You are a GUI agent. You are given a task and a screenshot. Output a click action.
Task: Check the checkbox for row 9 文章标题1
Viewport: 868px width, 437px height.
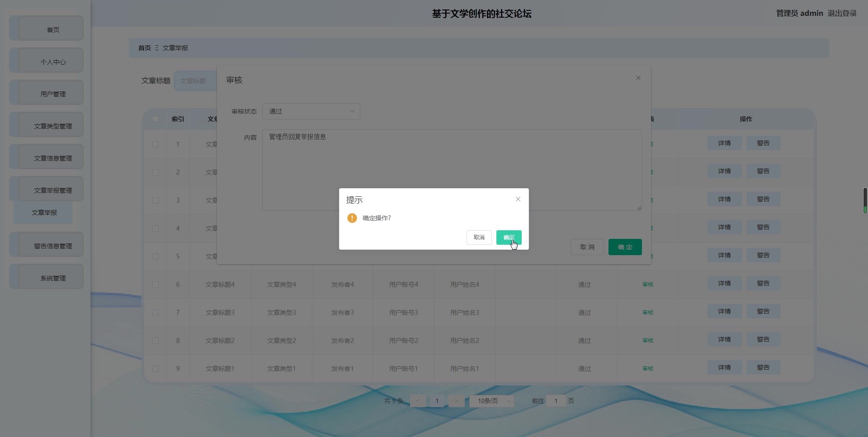(x=156, y=369)
